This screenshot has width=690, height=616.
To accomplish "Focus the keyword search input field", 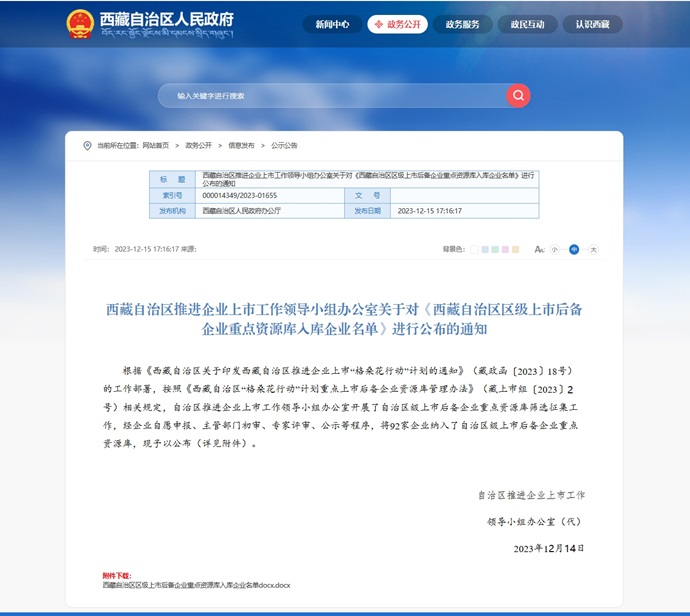I will point(330,96).
